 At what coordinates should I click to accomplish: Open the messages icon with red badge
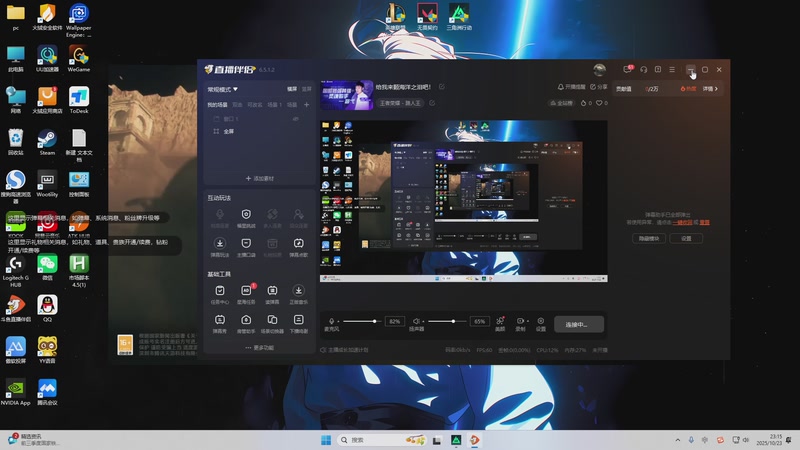(628, 69)
